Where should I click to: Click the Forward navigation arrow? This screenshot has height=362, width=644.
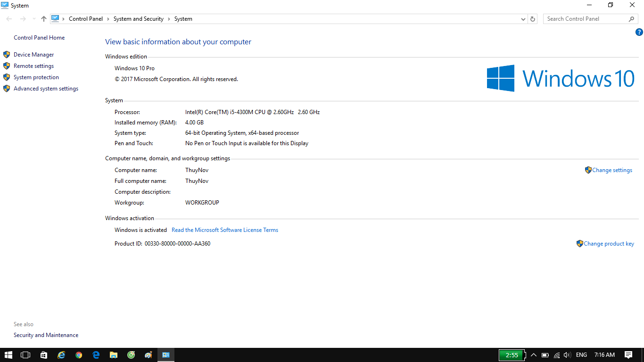click(x=23, y=19)
